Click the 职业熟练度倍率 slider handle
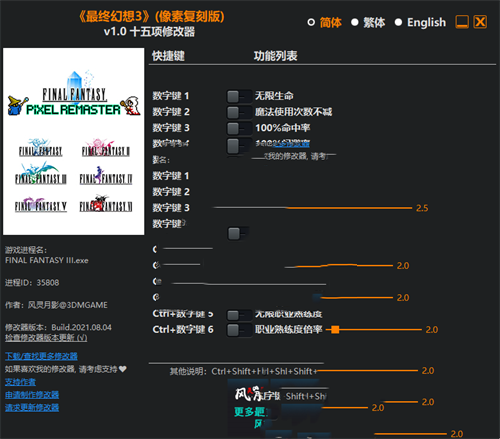The image size is (500, 439). coord(335,330)
